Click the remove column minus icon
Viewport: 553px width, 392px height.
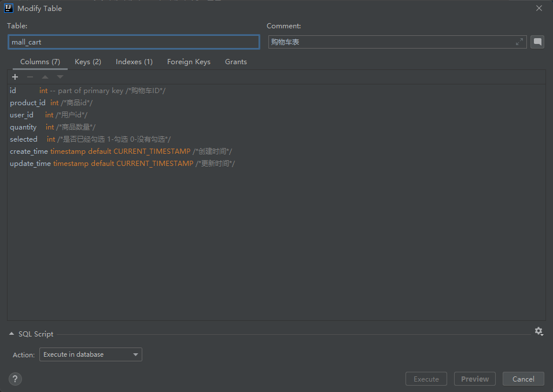click(x=30, y=77)
